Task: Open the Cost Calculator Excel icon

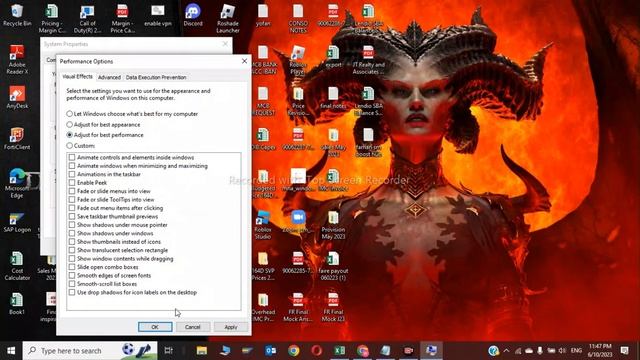Action: coord(17,266)
